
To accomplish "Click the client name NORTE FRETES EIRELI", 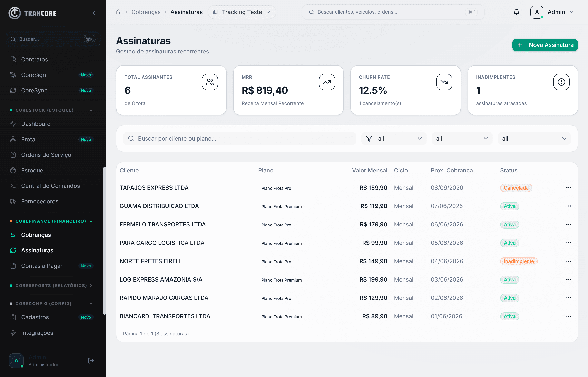I will [150, 261].
